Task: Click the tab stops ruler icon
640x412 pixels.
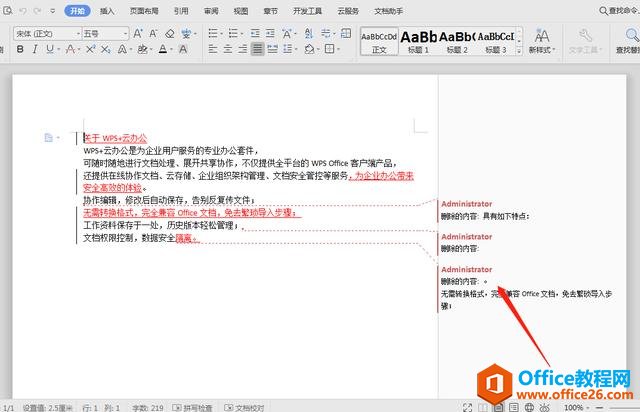Action: point(346,33)
